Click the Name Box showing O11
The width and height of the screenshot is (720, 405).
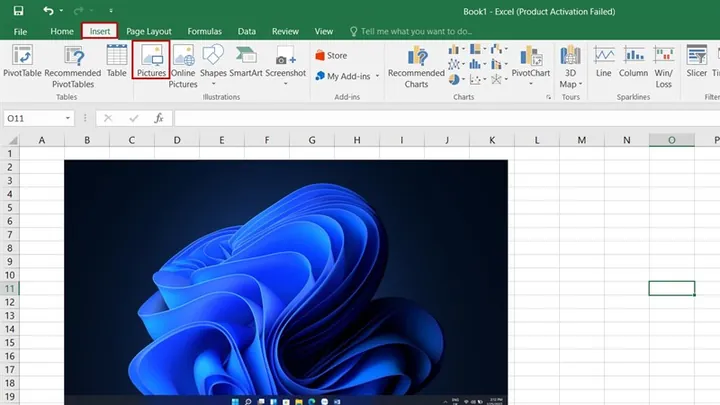pos(33,118)
